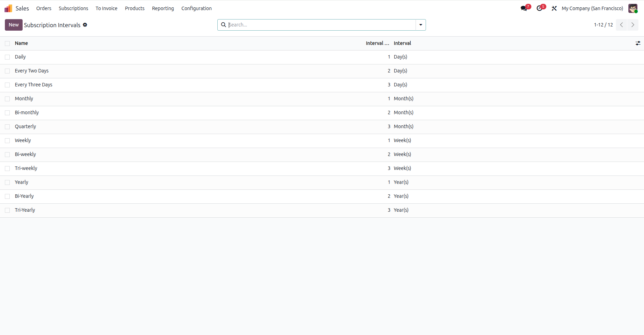Image resolution: width=644 pixels, height=335 pixels.
Task: Sort by the Interval number column header
Action: pyautogui.click(x=377, y=43)
